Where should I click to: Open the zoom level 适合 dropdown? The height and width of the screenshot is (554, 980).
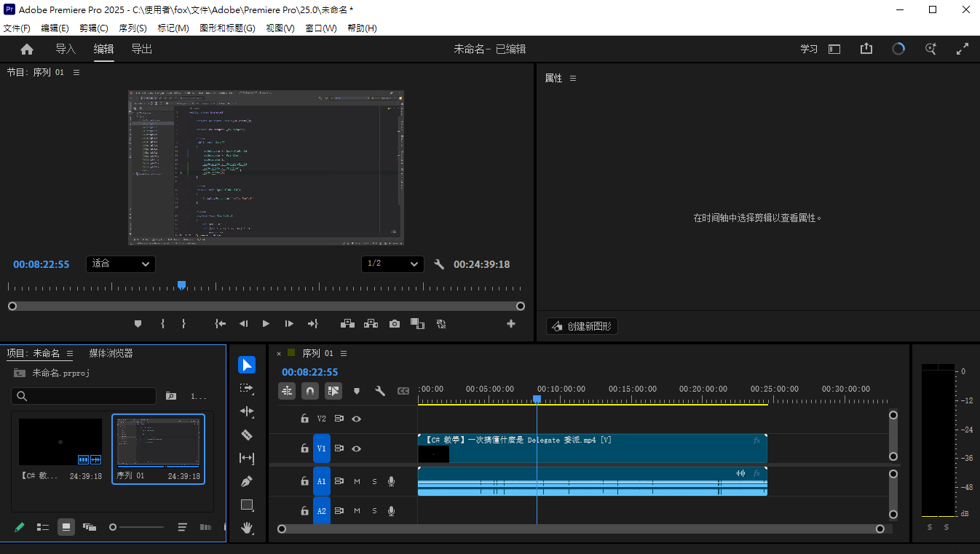pyautogui.click(x=121, y=264)
